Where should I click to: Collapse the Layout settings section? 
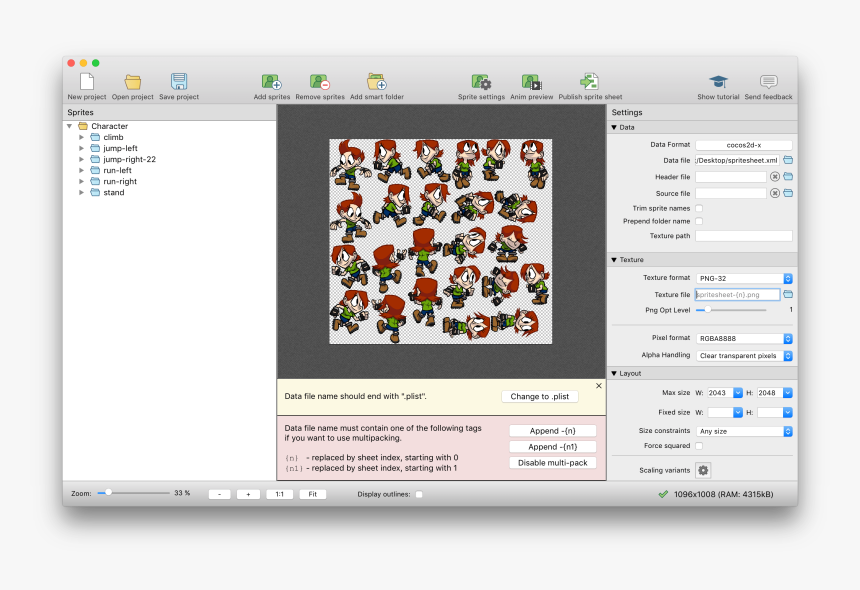[x=614, y=373]
